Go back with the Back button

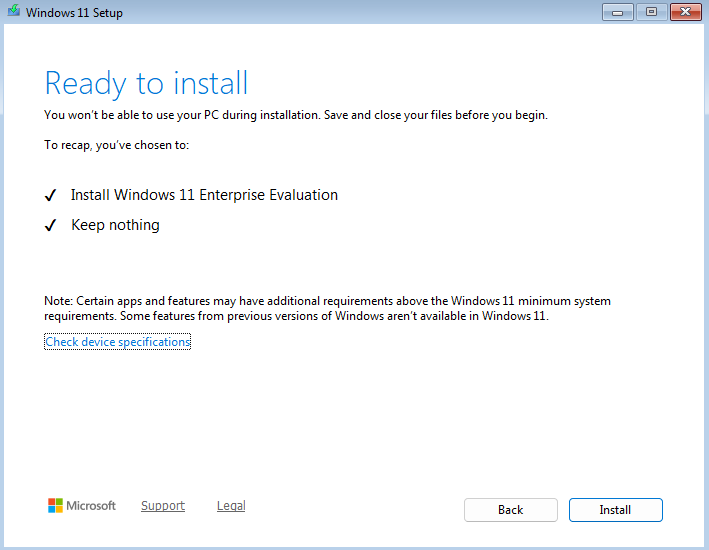click(x=510, y=510)
